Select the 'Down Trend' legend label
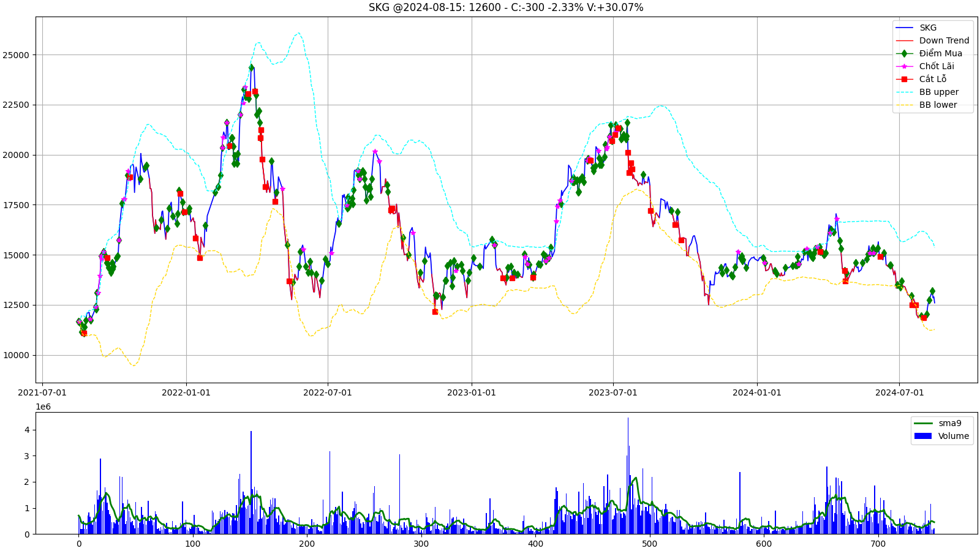Screen dimensions: 980x551 coord(944,40)
